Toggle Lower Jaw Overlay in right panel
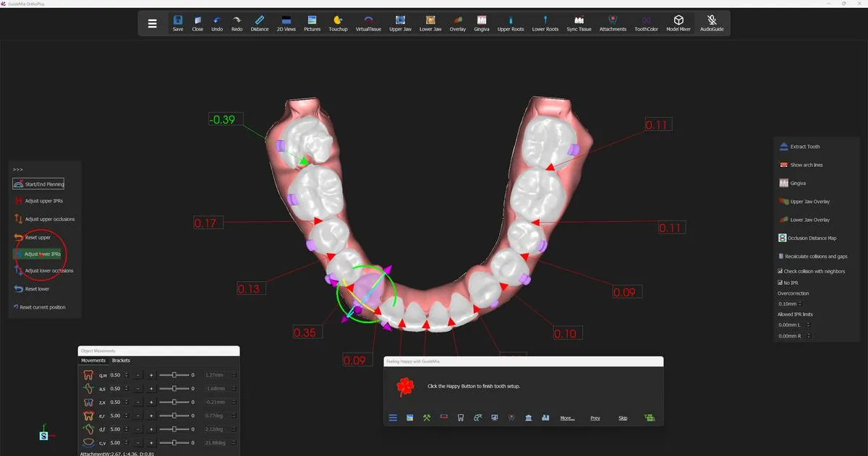Image resolution: width=868 pixels, height=456 pixels. pos(804,220)
